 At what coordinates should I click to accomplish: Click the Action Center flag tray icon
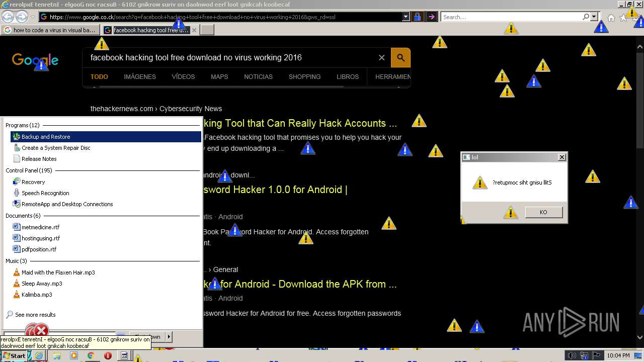(596, 356)
